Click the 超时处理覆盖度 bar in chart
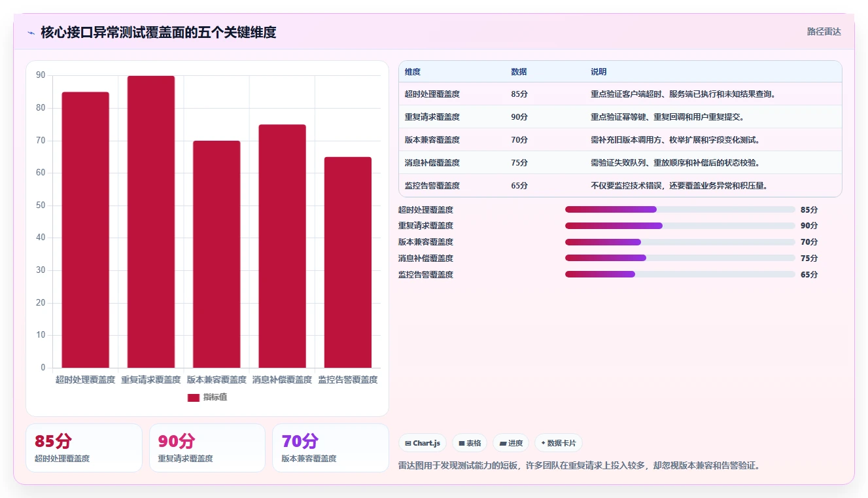Image resolution: width=868 pixels, height=498 pixels. [86, 230]
